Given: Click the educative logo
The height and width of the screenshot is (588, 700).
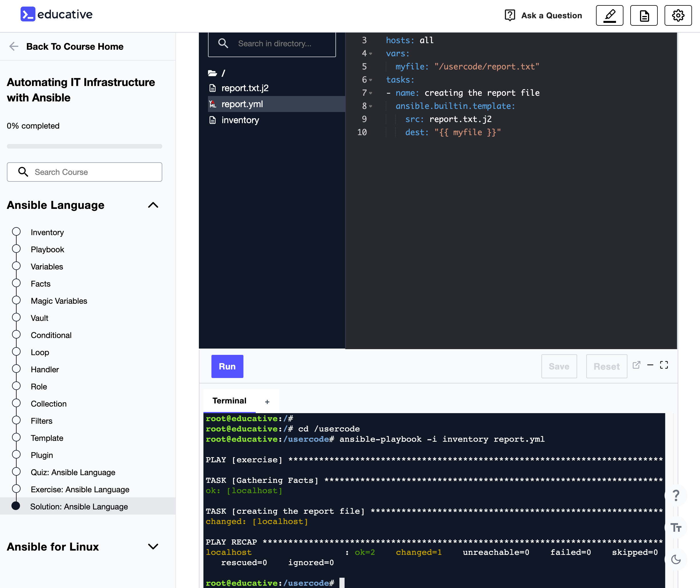Looking at the screenshot, I should coord(56,14).
